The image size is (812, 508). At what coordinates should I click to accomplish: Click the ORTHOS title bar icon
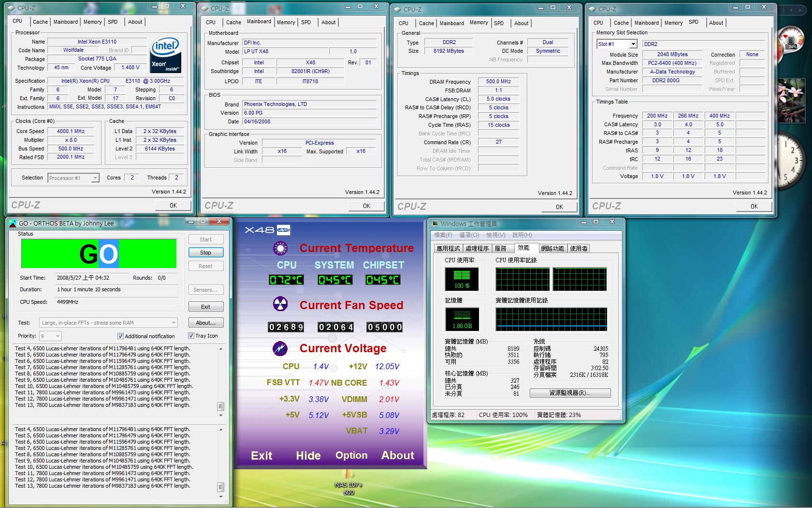click(13, 223)
